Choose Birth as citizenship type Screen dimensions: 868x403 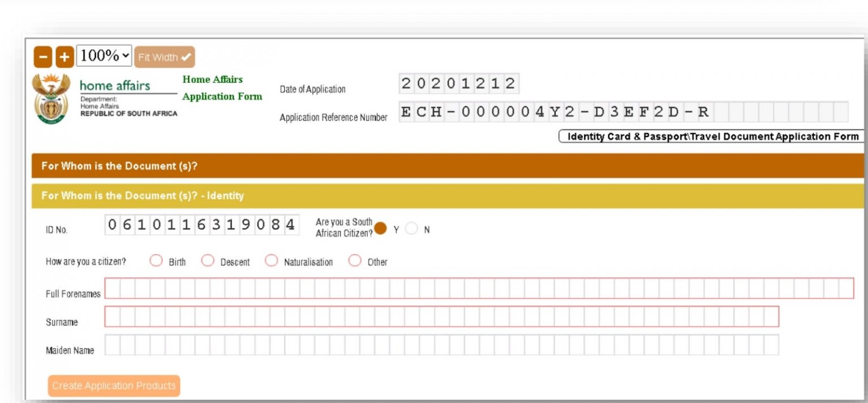click(156, 261)
